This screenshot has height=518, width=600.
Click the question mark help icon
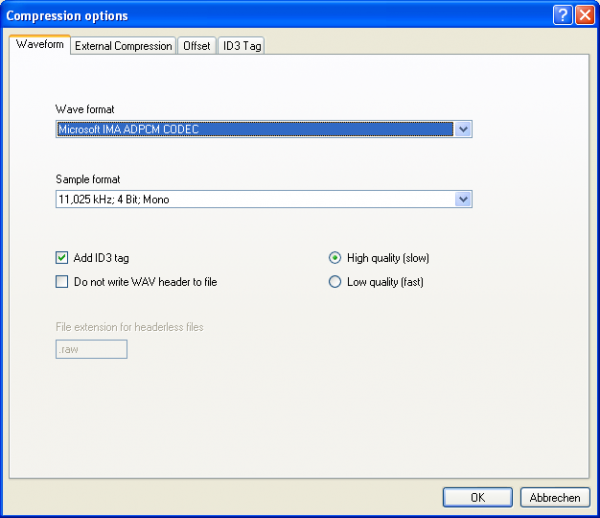point(563,15)
